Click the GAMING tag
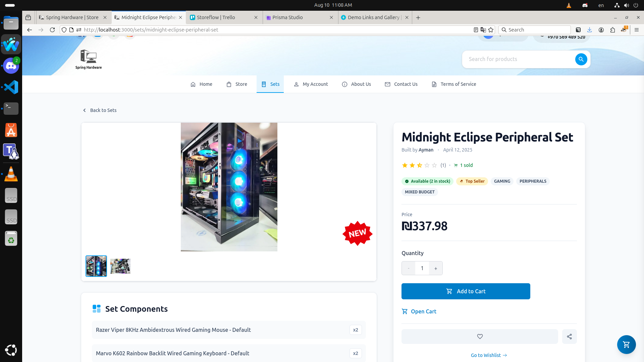The image size is (644, 362). (502, 181)
